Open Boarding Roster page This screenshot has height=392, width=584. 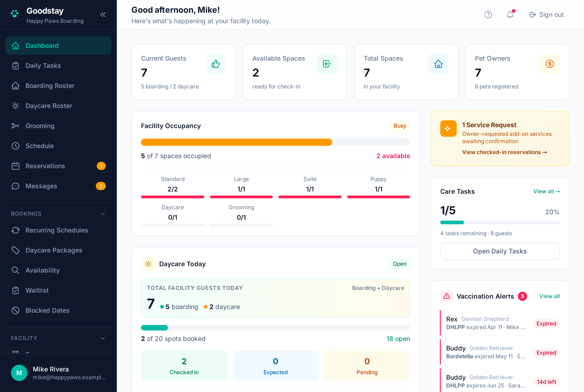(x=58, y=86)
